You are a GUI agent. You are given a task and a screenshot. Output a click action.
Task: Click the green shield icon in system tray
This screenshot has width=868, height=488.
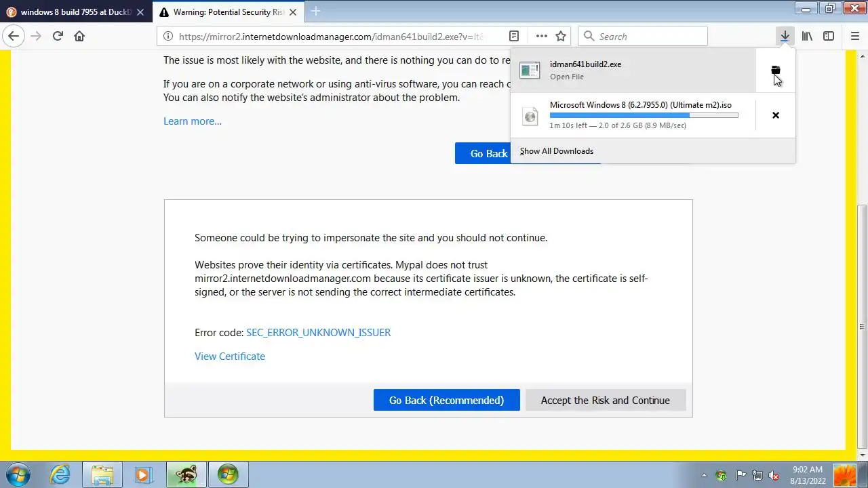click(722, 475)
